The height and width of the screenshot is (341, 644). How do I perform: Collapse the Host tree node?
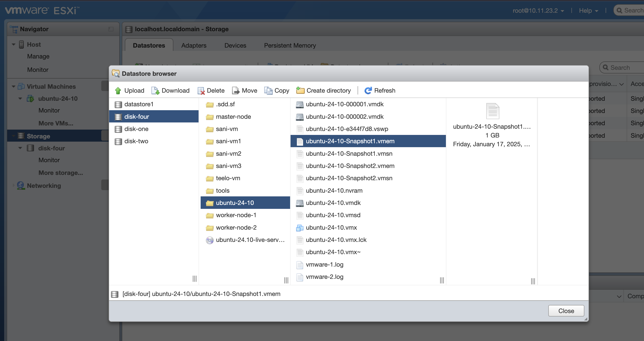(x=13, y=45)
